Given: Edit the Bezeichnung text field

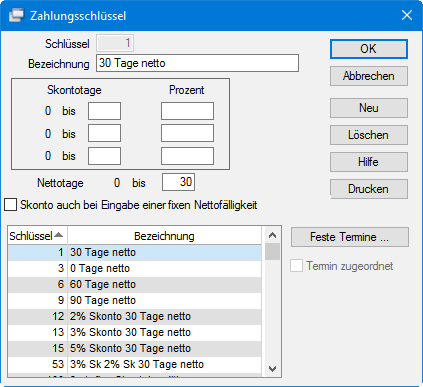Looking at the screenshot, I should 197,63.
